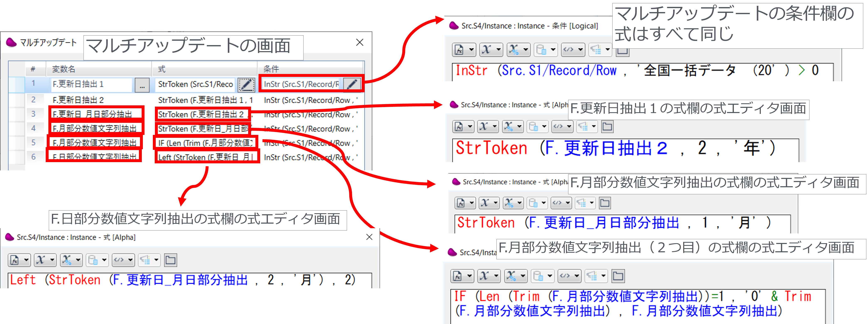Click the IF (Len (Trim expression editing area

638,306
